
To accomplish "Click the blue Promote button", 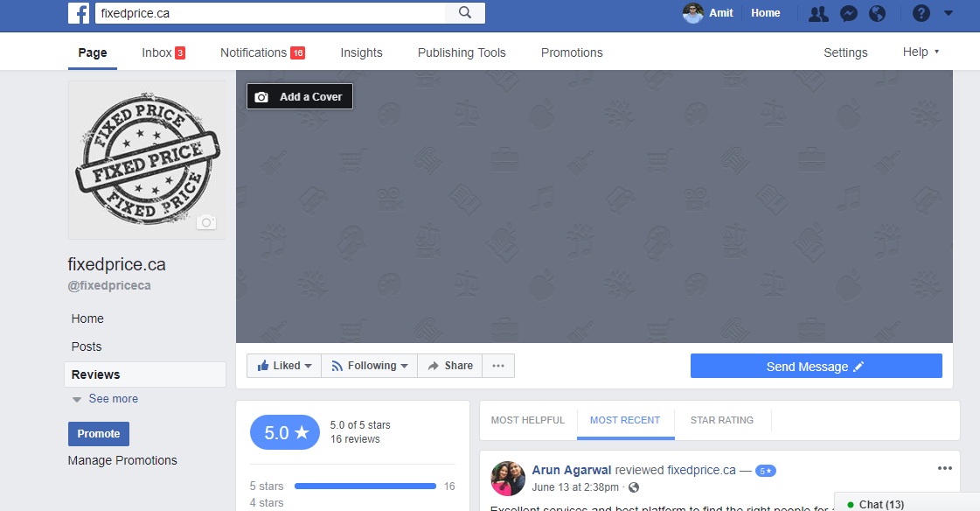I will tap(99, 434).
